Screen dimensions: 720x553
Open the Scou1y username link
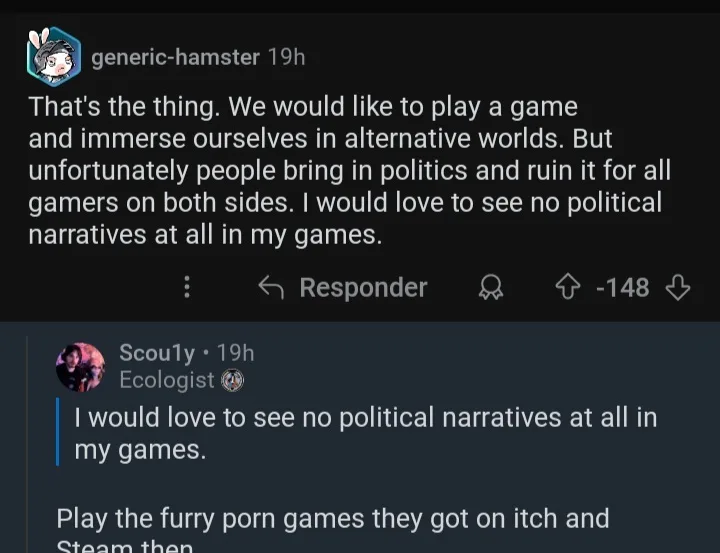(156, 353)
